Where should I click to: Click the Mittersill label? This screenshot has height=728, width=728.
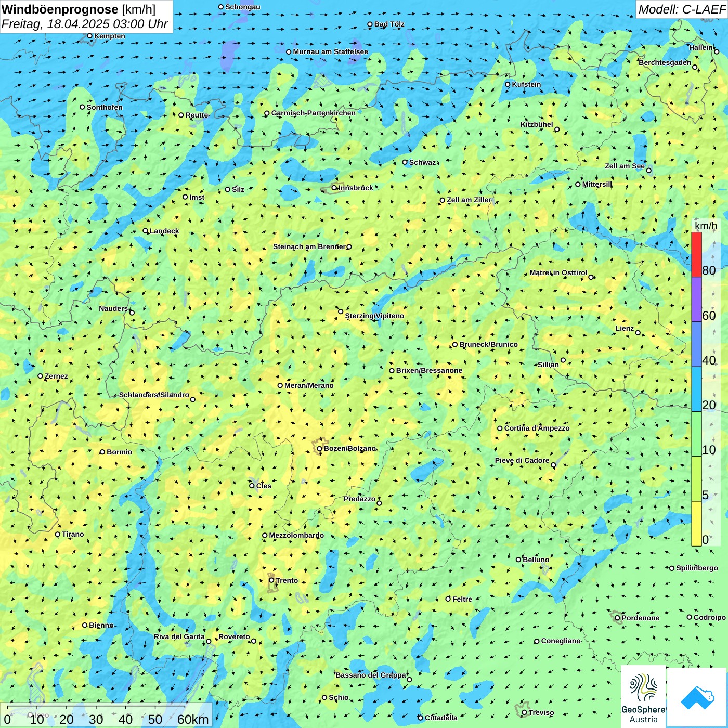tap(597, 184)
